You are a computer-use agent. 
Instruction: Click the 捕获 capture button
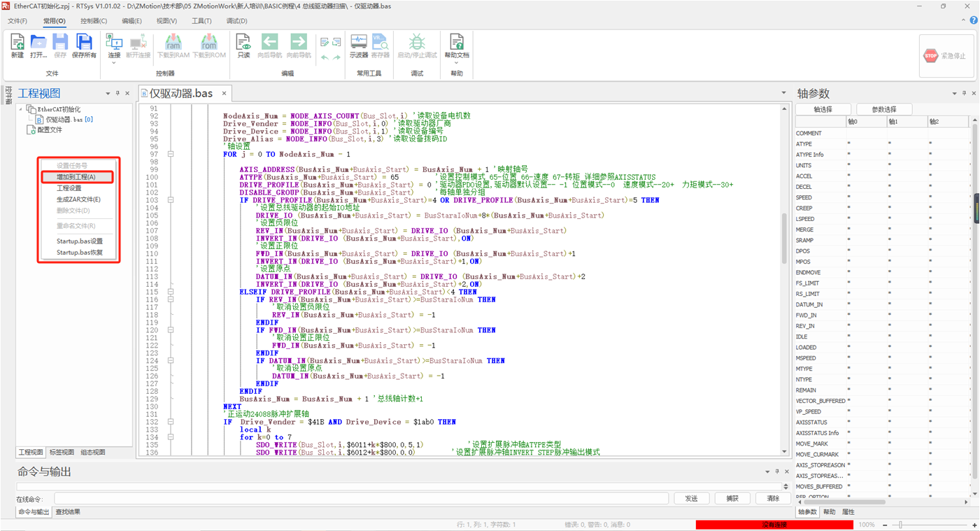tap(732, 499)
